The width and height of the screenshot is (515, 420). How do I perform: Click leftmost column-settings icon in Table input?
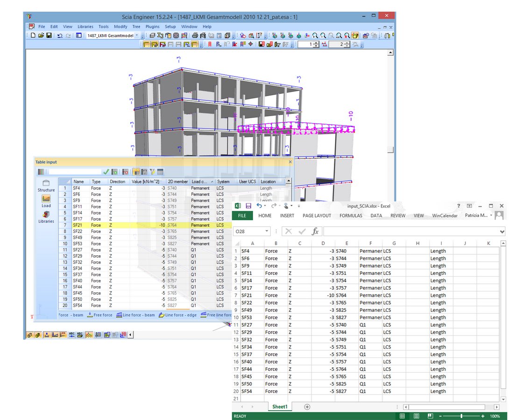point(41,172)
